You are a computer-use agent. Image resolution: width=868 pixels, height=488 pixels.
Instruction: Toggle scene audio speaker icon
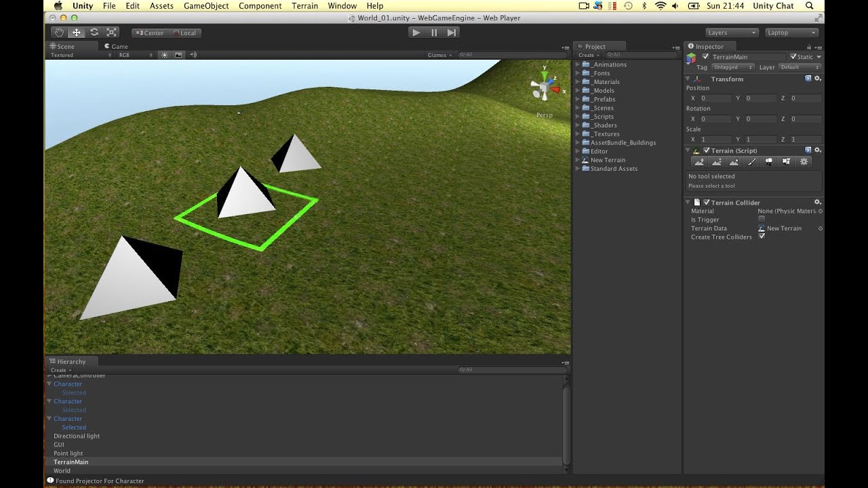coord(193,55)
